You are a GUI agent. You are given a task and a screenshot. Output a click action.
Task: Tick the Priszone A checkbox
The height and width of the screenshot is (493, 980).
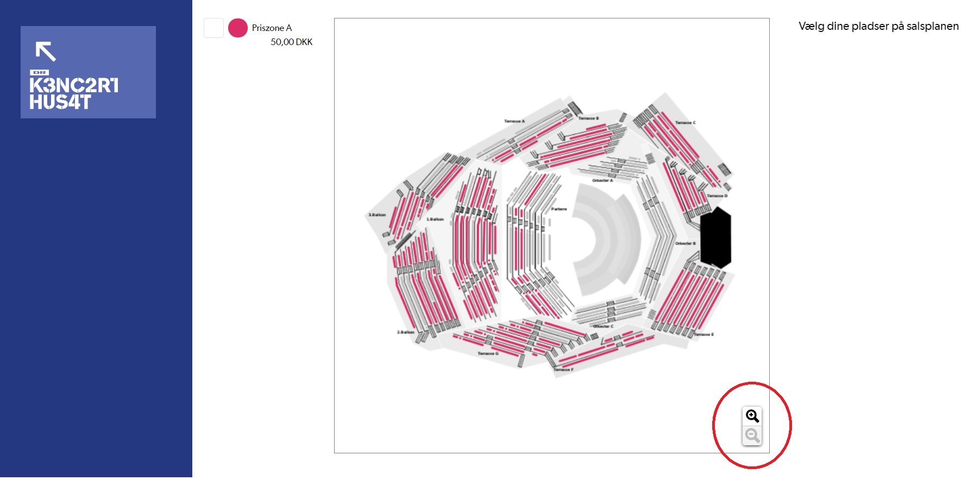(x=213, y=28)
